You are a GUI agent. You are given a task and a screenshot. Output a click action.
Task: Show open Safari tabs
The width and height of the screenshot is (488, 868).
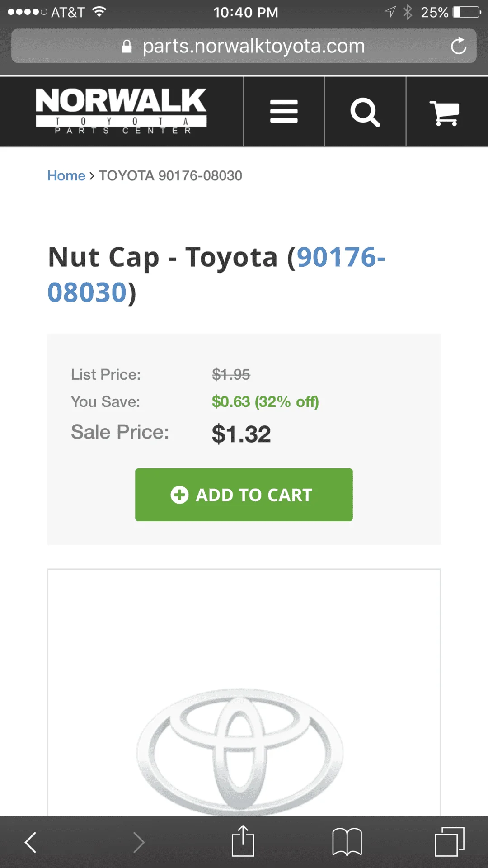click(x=449, y=842)
